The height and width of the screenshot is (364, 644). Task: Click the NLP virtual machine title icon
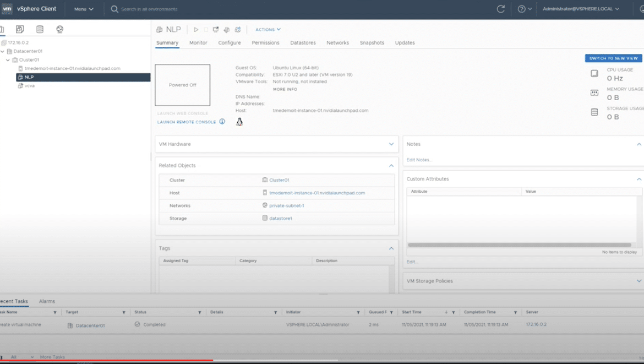click(x=160, y=30)
